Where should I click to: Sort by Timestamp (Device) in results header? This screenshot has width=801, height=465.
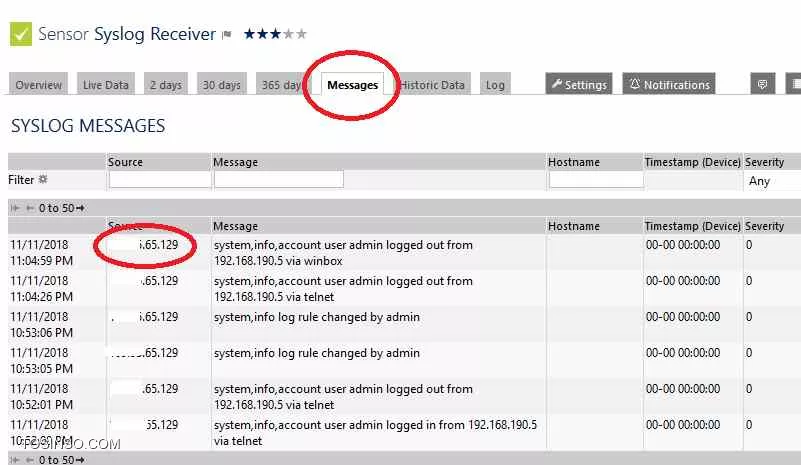(692, 226)
